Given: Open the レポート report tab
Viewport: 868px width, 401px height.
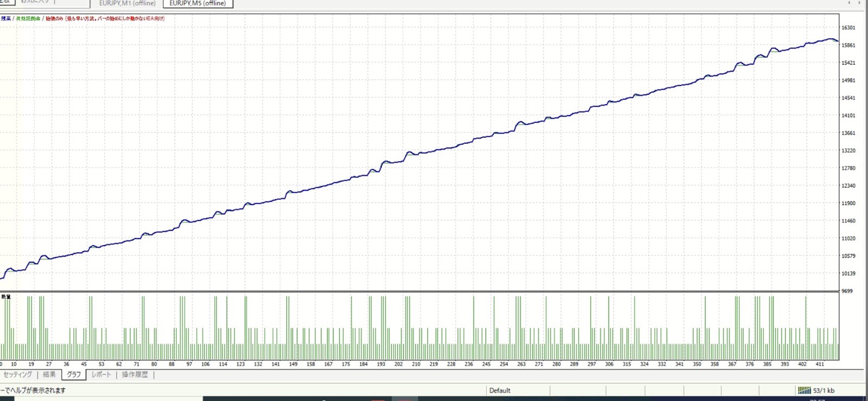Looking at the screenshot, I should click(101, 374).
